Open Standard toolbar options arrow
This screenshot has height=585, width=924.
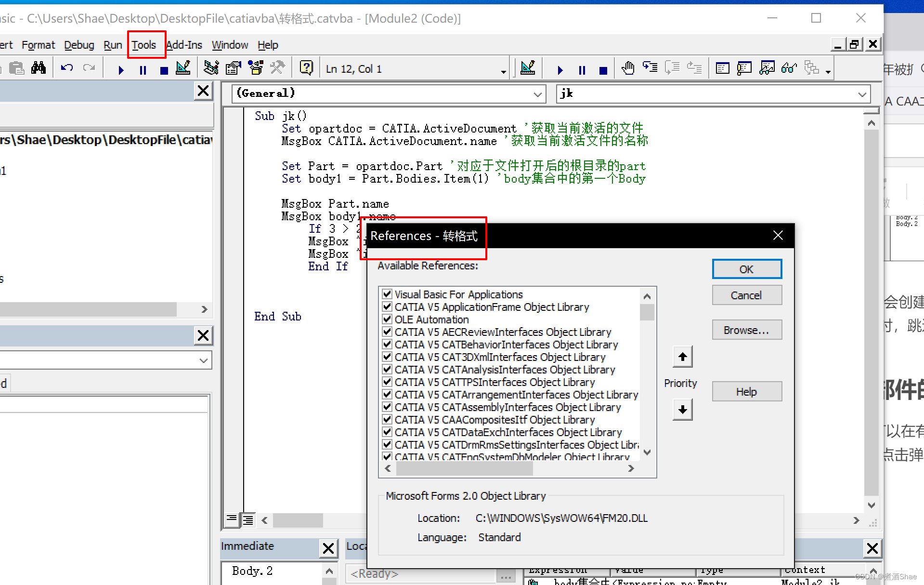coord(504,72)
